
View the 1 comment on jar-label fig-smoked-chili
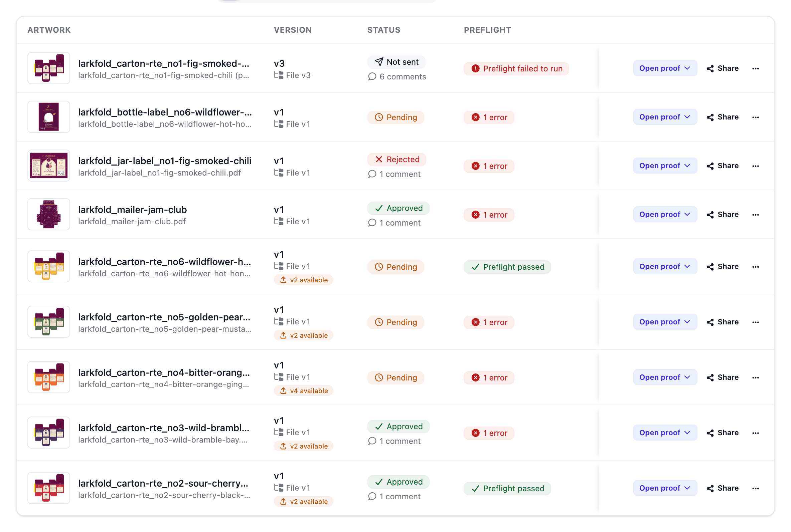click(x=394, y=175)
